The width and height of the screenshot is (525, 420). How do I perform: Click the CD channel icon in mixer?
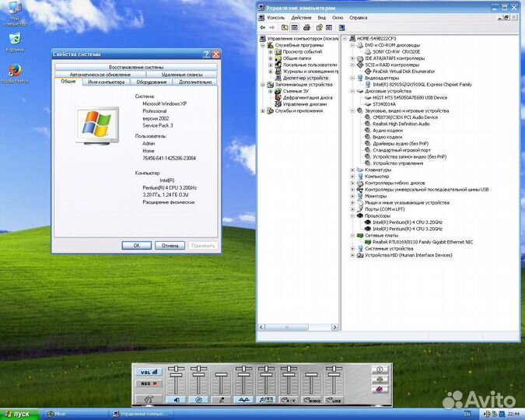(x=199, y=400)
